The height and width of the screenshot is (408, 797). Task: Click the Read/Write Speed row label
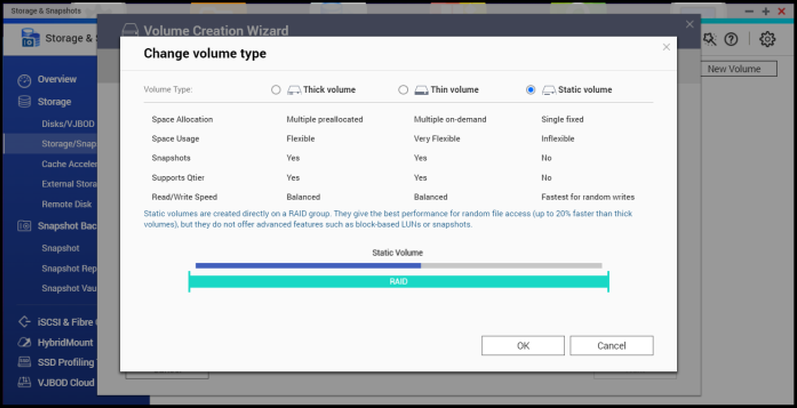tap(184, 197)
